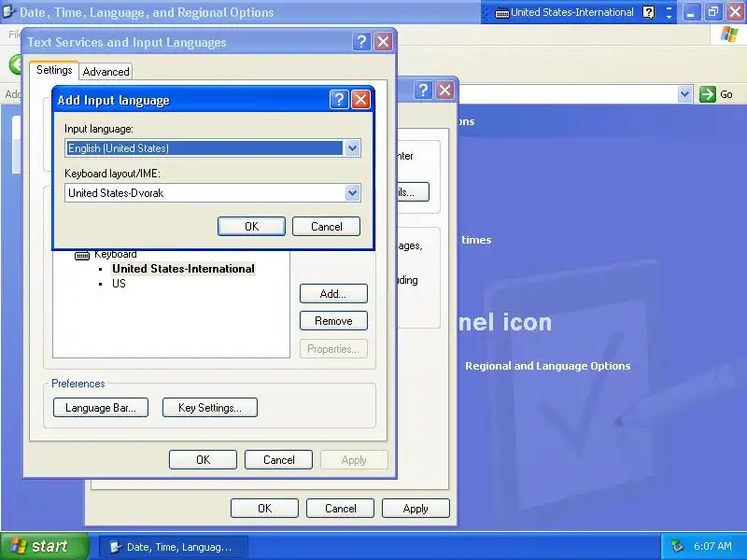The image size is (747, 560).
Task: Click Cancel in Regional and Language Options dialog
Action: tap(340, 509)
